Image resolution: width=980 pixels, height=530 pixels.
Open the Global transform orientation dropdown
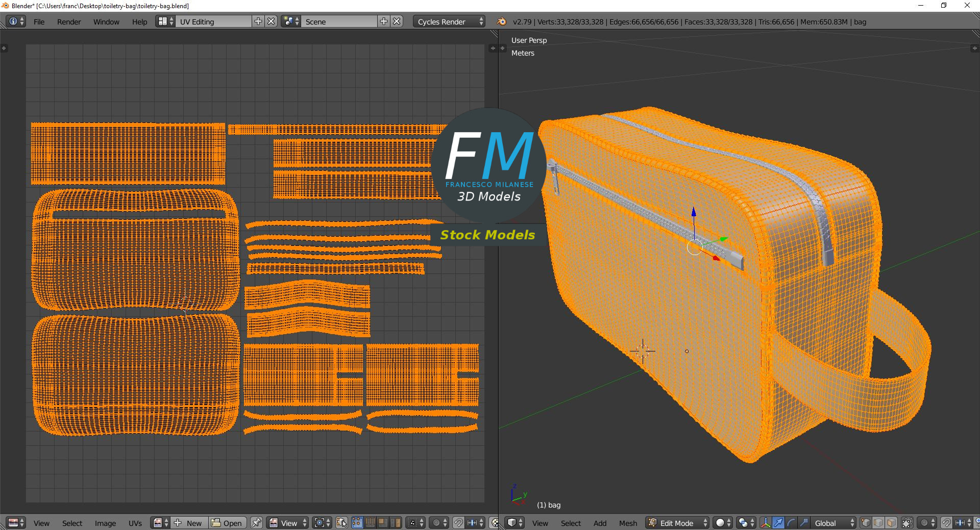[x=832, y=523]
